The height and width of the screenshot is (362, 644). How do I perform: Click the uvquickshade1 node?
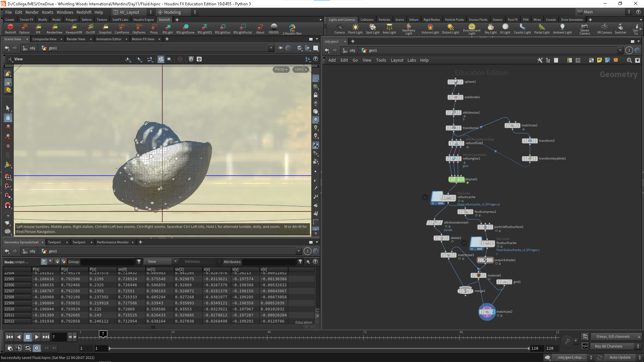(485, 260)
